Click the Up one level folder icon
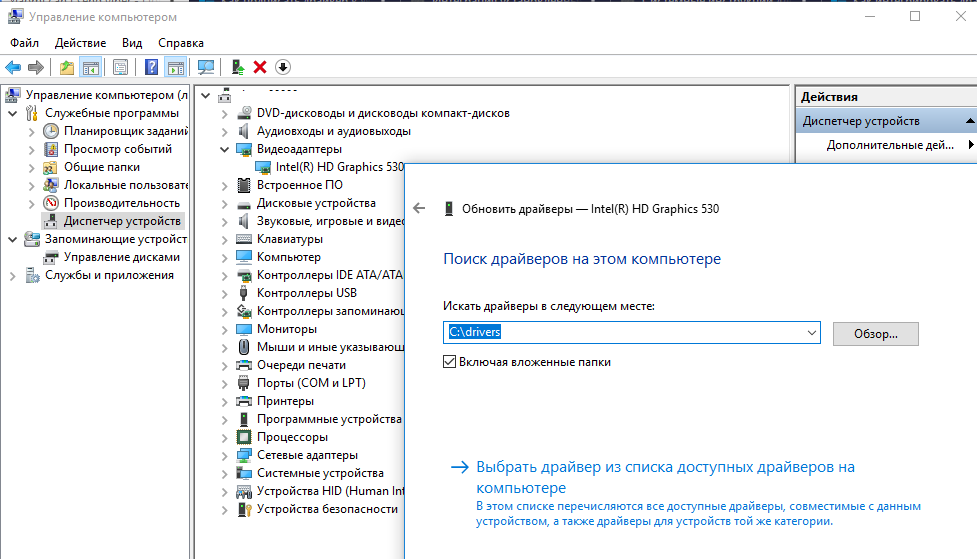Viewport: 977px width, 559px height. pyautogui.click(x=66, y=67)
